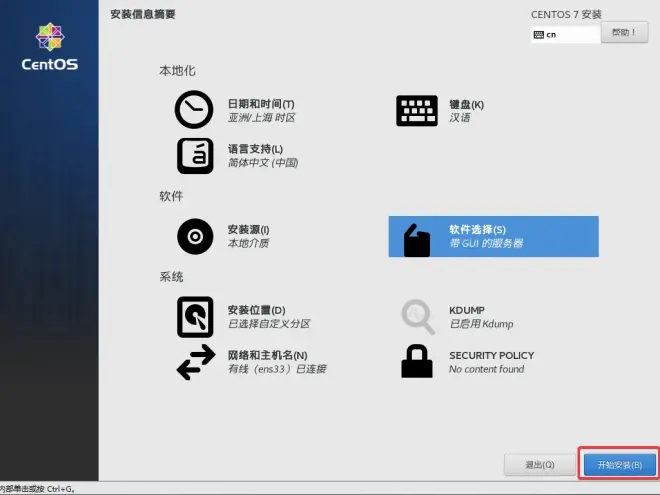Click 已选择自定义分区 status text
The image size is (660, 495).
pos(269,324)
